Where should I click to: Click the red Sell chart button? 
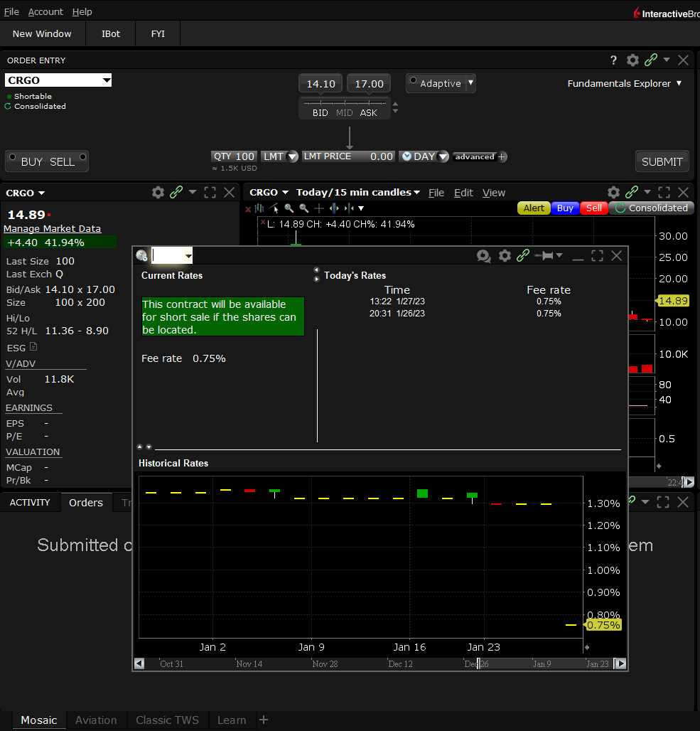593,208
